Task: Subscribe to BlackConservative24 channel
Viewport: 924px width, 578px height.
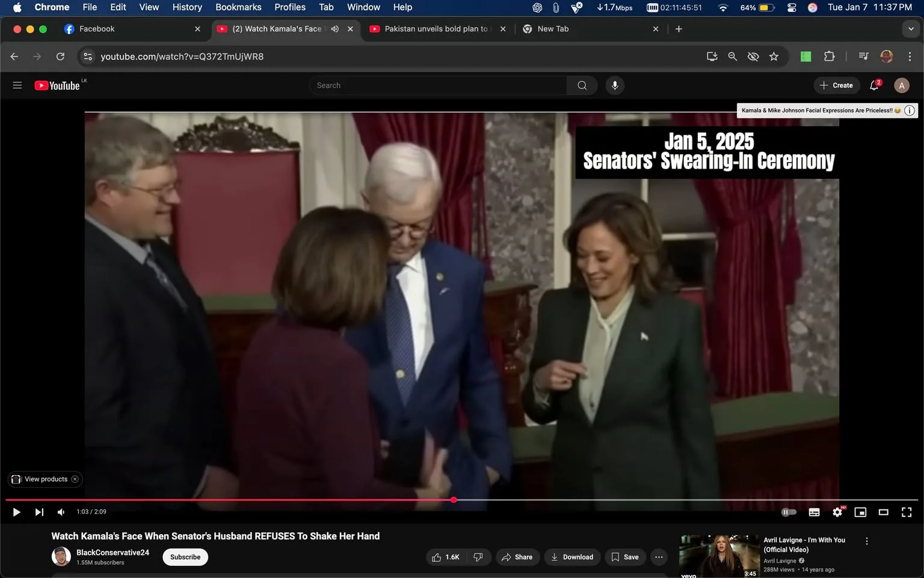Action: click(x=185, y=557)
